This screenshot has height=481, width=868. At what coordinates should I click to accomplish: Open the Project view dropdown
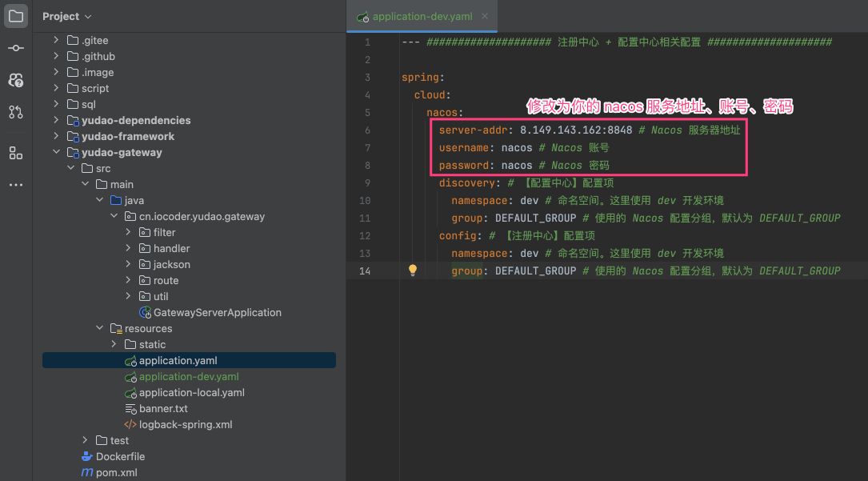[67, 16]
